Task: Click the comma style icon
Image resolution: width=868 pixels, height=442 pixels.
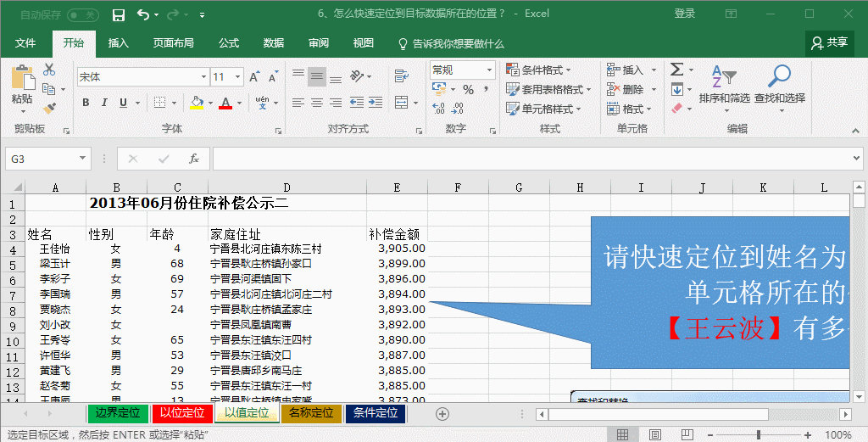Action: point(486,89)
